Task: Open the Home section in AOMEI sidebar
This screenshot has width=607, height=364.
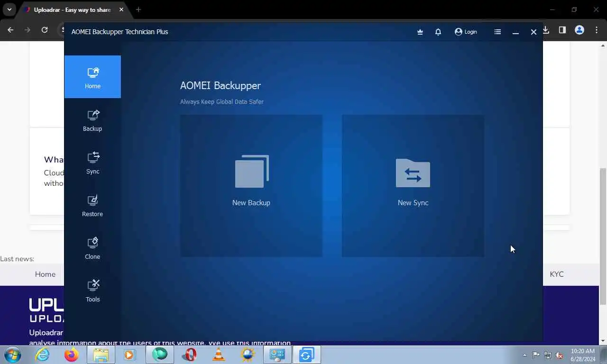Action: (x=92, y=77)
